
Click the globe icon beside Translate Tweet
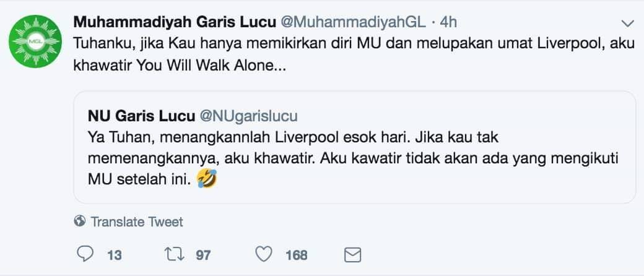pyautogui.click(x=80, y=222)
